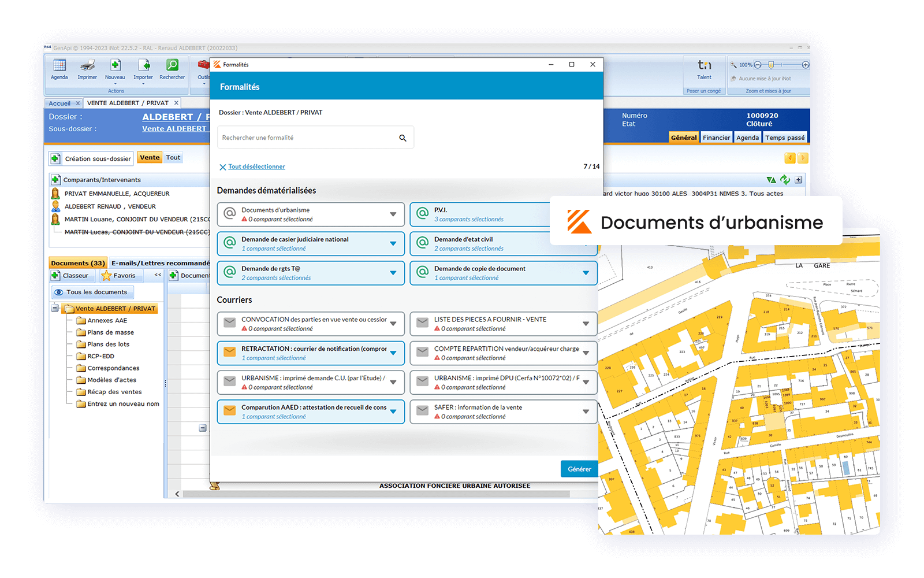
Task: Click the Agenda tab in the dossier header
Action: pos(747,138)
